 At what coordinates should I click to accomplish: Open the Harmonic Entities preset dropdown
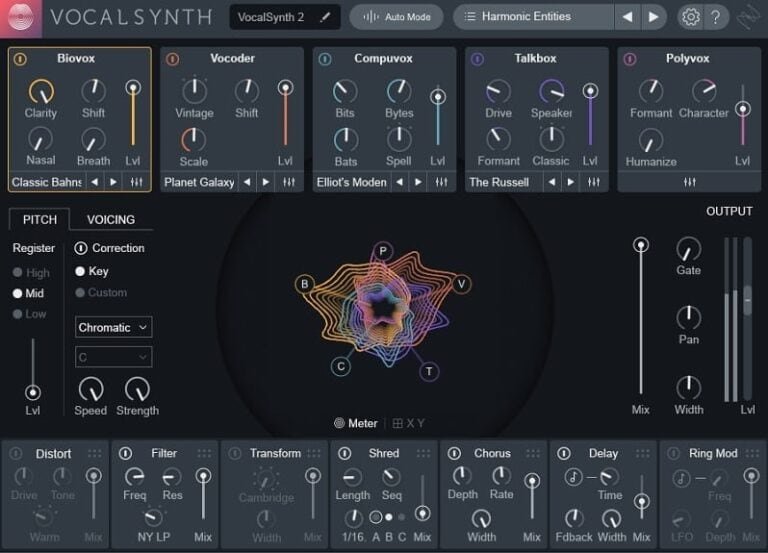coord(532,17)
